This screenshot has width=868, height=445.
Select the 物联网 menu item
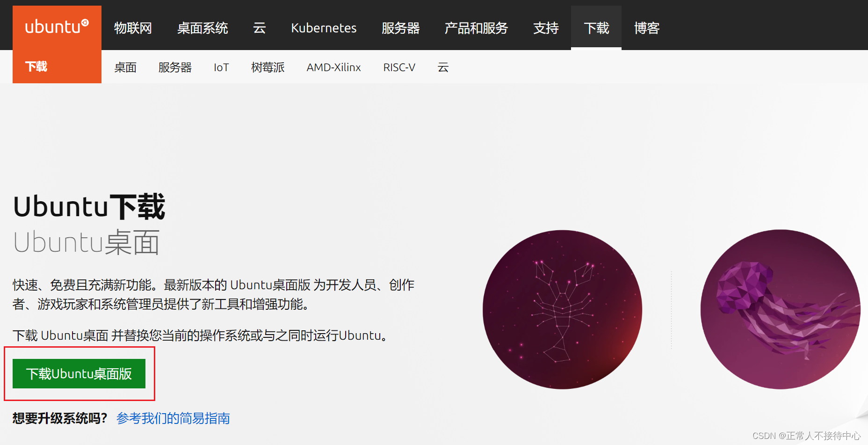click(x=132, y=28)
